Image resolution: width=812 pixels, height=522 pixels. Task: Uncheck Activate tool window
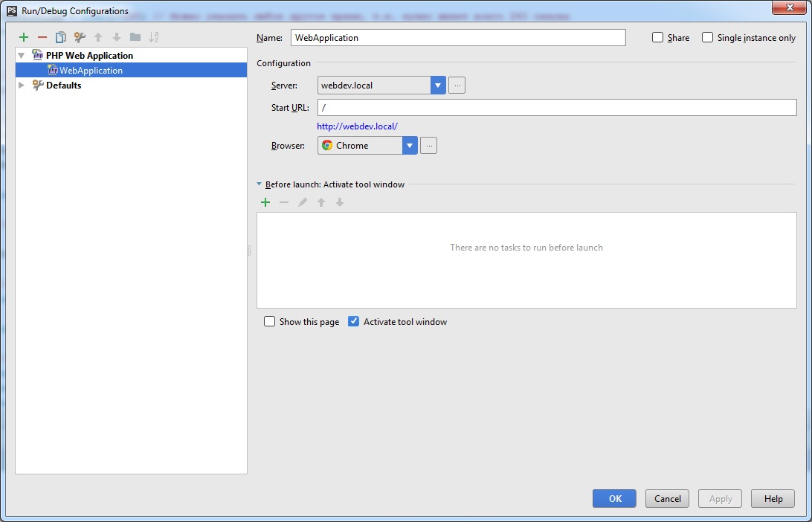click(353, 321)
